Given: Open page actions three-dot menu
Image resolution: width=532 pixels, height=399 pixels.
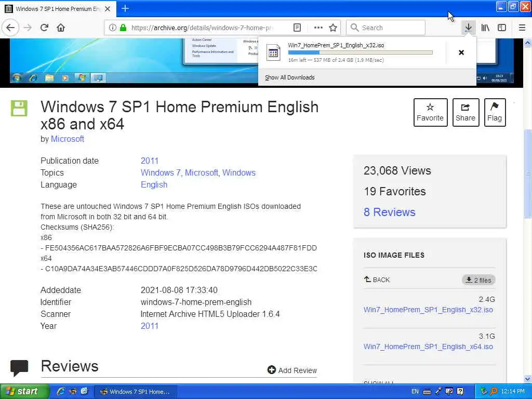Looking at the screenshot, I should click(x=318, y=28).
